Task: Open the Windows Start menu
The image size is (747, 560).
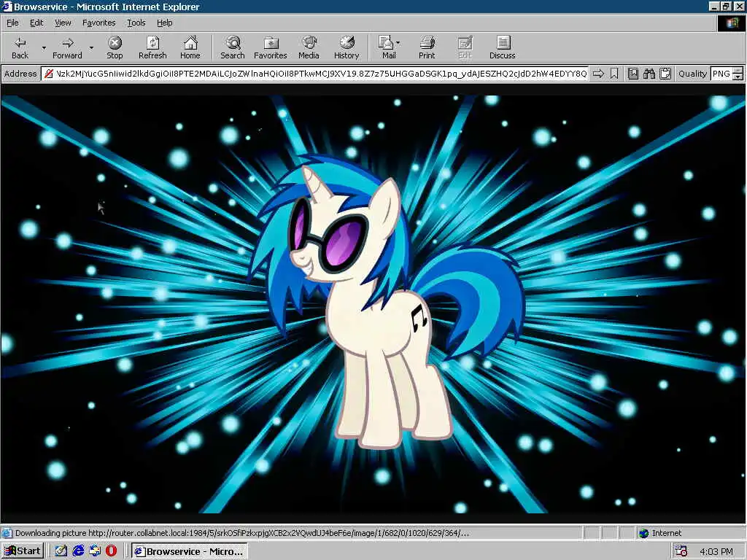Action: tap(23, 551)
